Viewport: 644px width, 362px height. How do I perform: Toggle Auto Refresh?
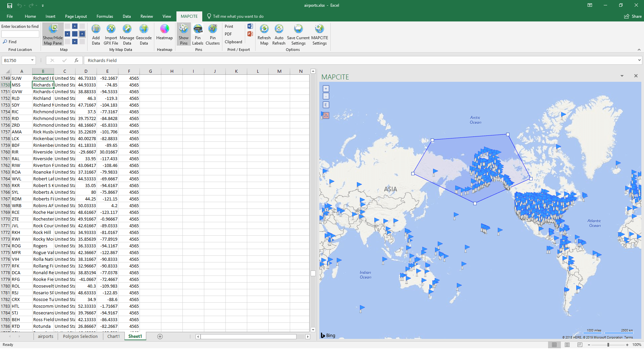pos(279,34)
